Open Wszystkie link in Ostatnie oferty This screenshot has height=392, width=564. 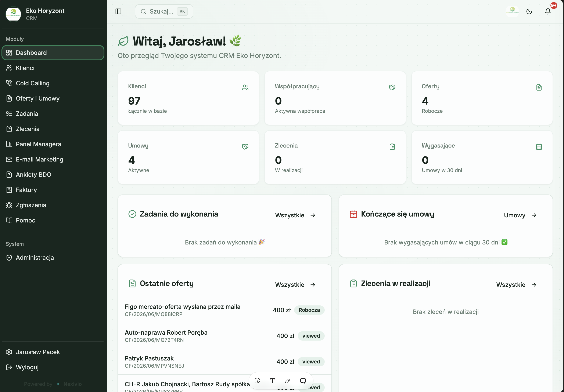tap(295, 285)
